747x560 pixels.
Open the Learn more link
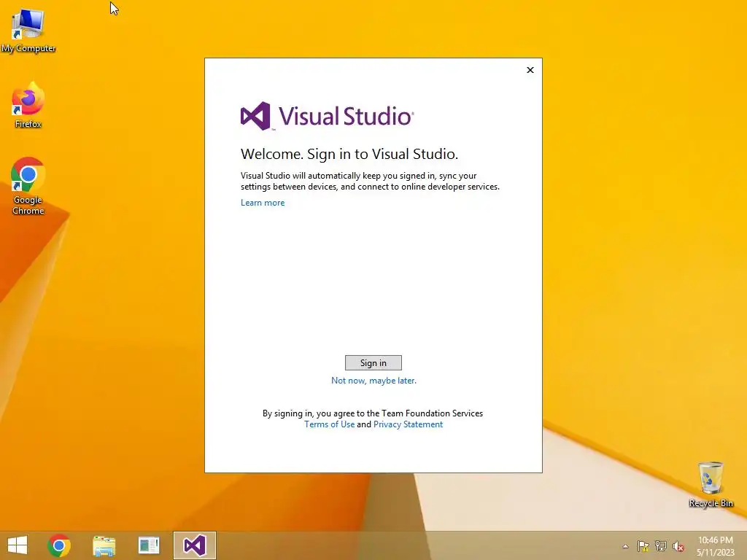[x=263, y=203]
